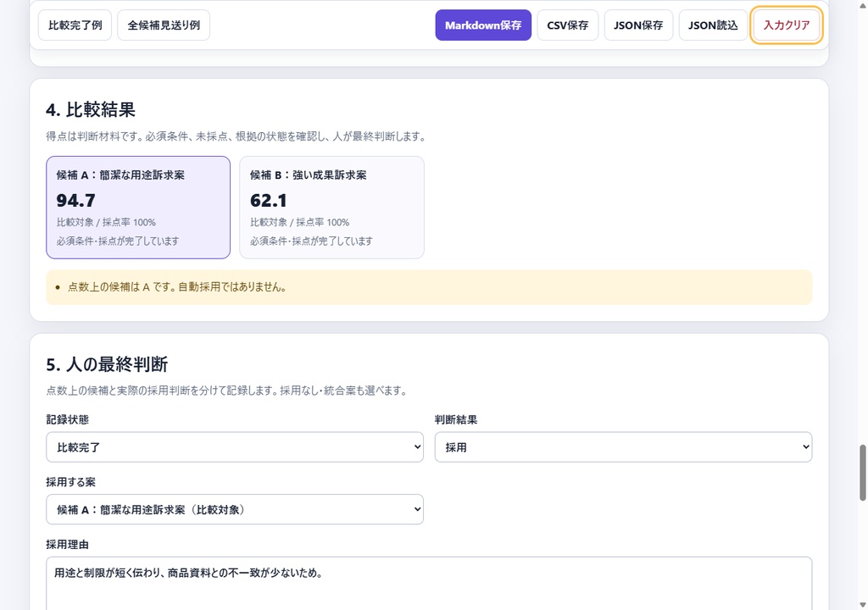
Task: Click the 4. 比較結果 heading
Action: (x=91, y=109)
